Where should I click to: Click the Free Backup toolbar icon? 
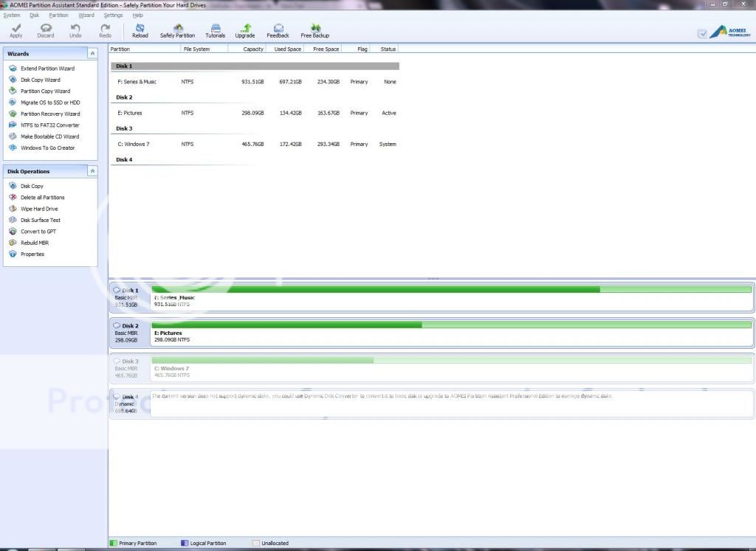[x=315, y=31]
